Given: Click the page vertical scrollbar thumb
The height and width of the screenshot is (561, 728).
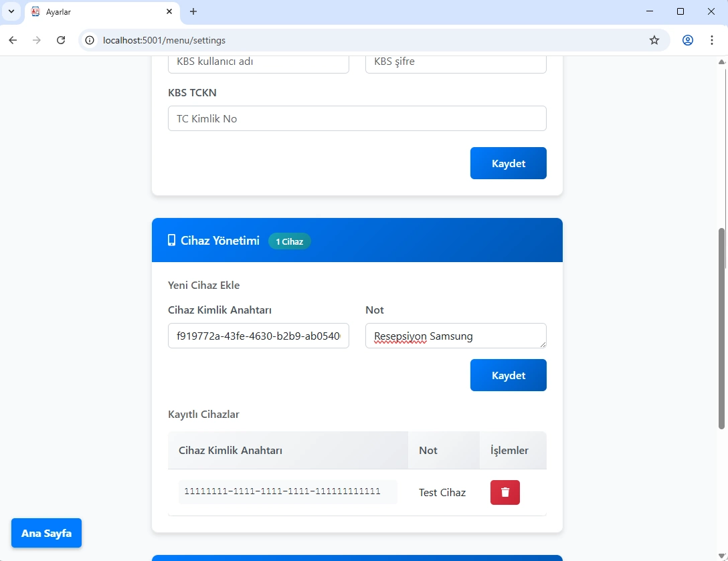Looking at the screenshot, I should pyautogui.click(x=721, y=328).
